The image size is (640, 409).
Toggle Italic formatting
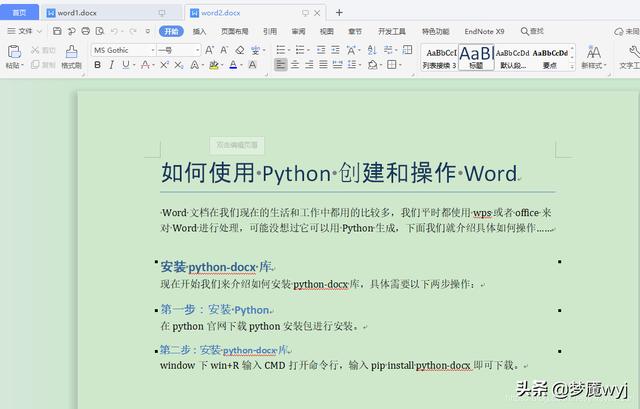(111, 64)
